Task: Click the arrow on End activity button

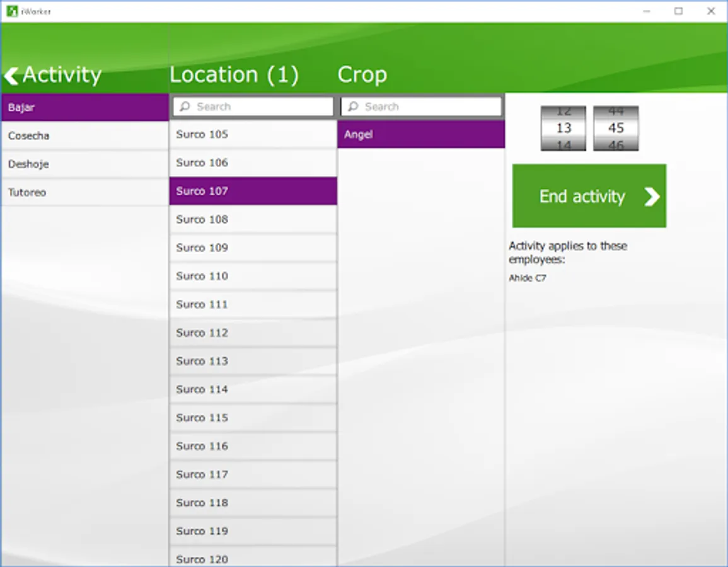Action: click(x=652, y=197)
